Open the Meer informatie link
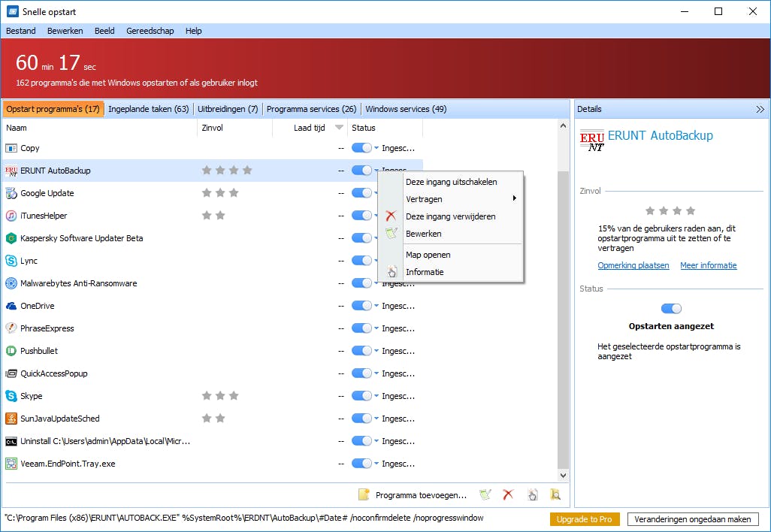Image resolution: width=771 pixels, height=532 pixels. tap(709, 265)
